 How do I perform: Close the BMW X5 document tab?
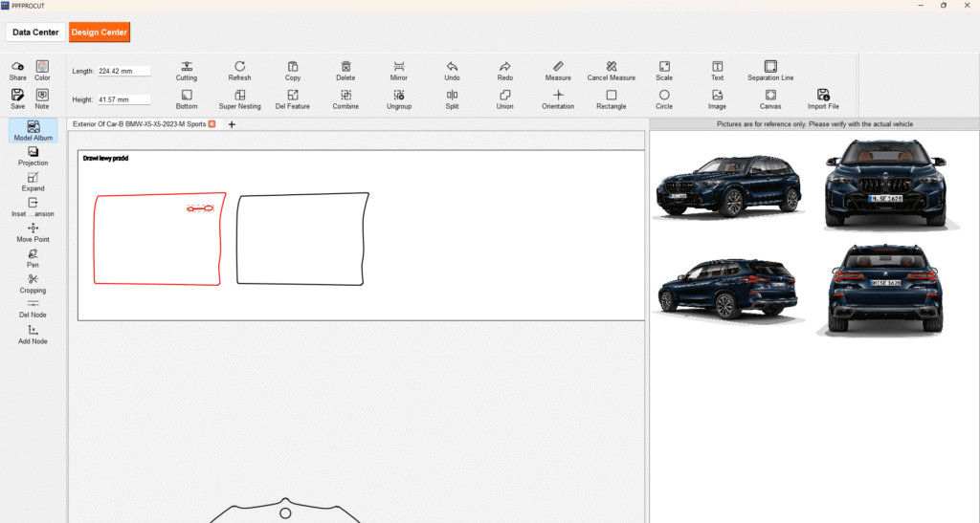212,124
